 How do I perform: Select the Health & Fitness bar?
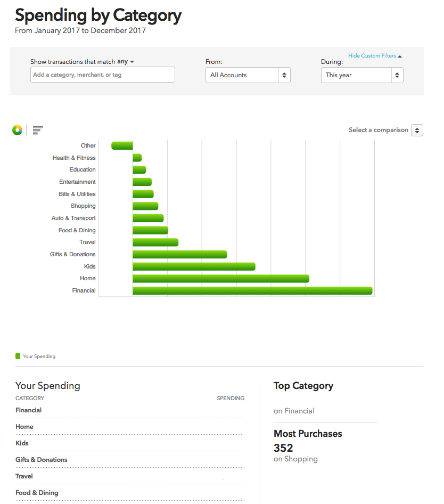(137, 158)
